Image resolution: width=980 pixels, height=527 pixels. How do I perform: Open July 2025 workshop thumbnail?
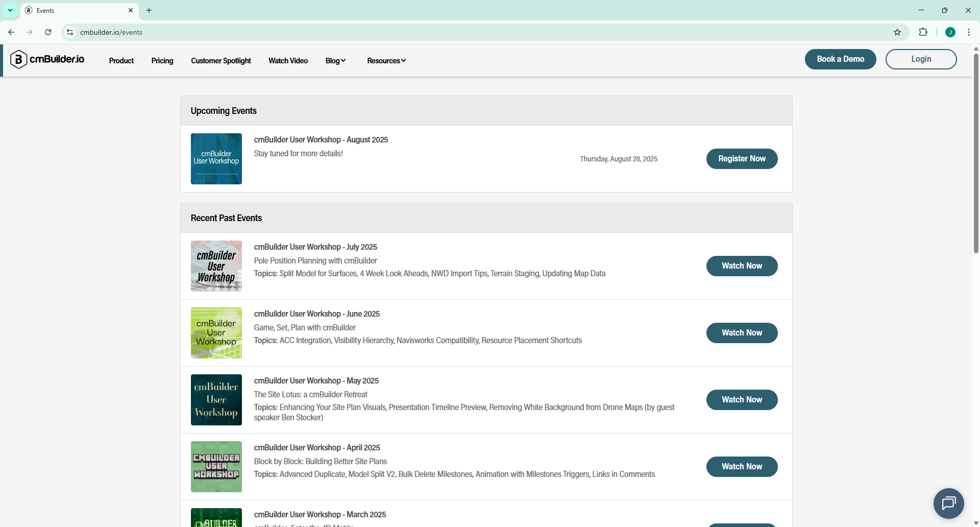pyautogui.click(x=216, y=266)
